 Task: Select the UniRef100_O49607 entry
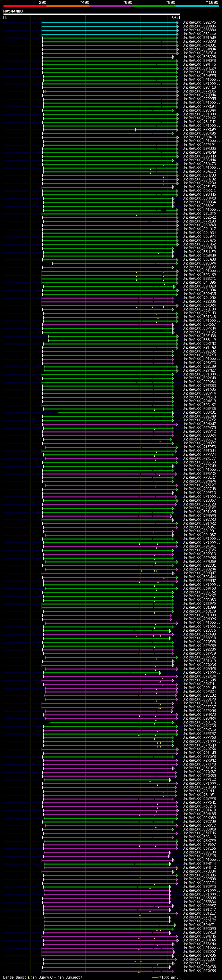tap(199, 844)
